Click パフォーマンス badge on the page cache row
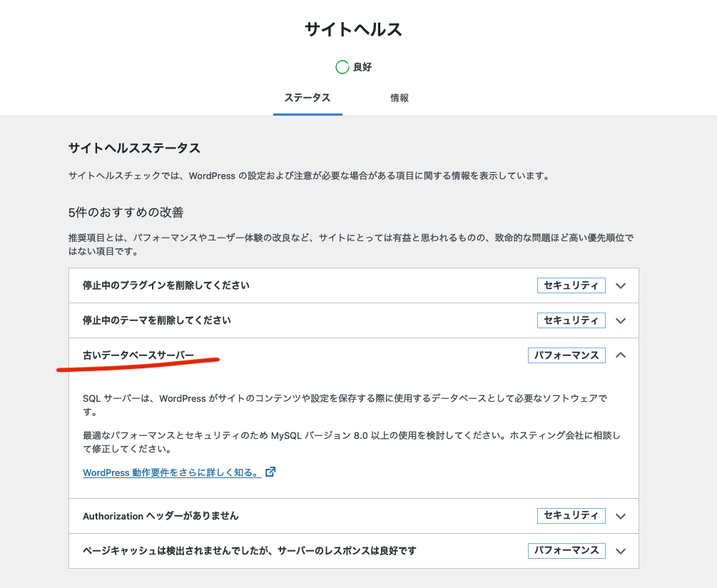Image resolution: width=717 pixels, height=588 pixels. (566, 551)
